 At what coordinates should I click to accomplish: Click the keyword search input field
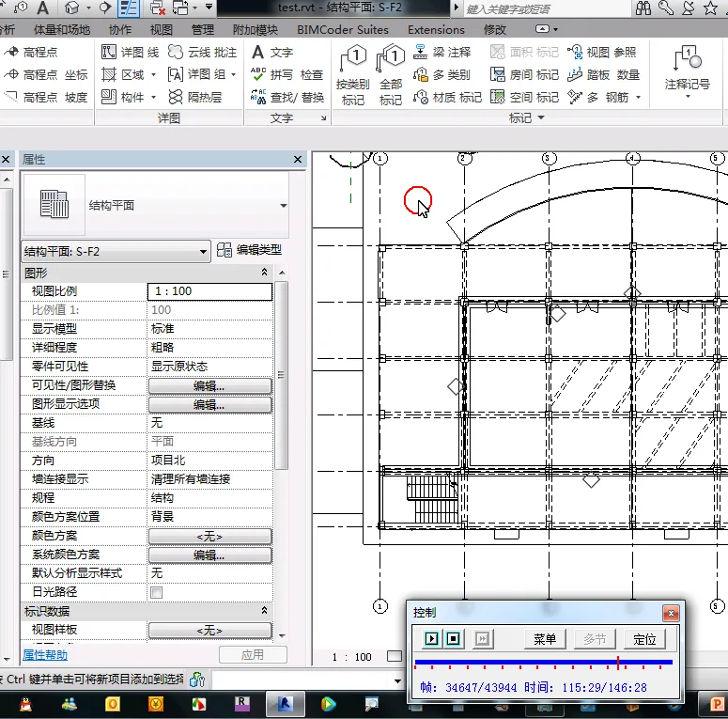547,8
